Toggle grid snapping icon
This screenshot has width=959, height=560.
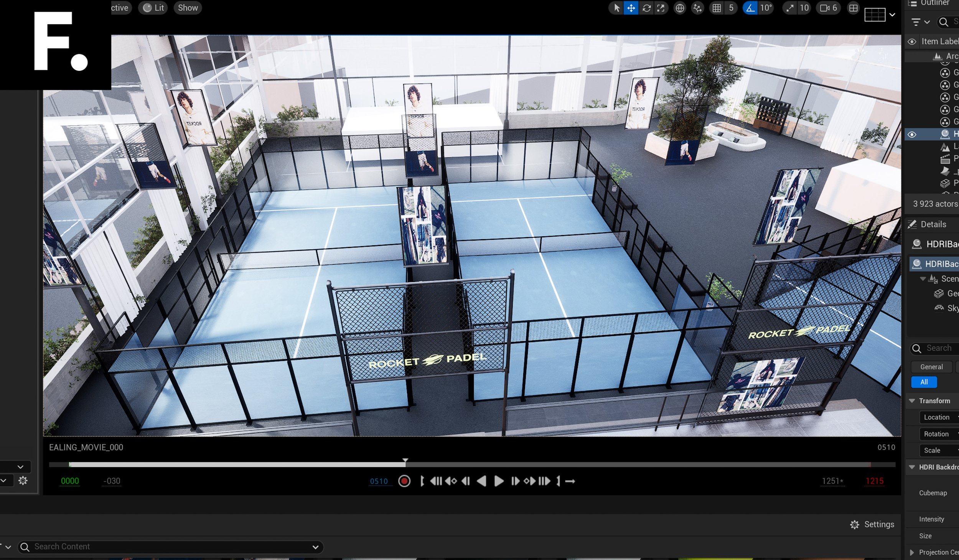pos(717,8)
